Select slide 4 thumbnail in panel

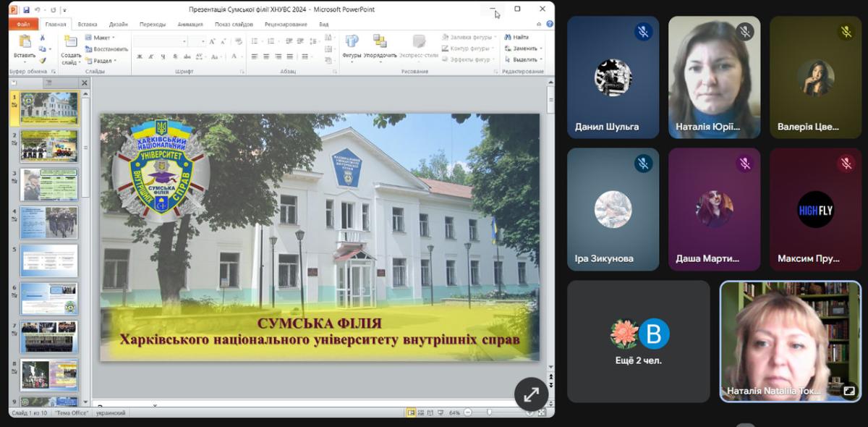coord(48,222)
